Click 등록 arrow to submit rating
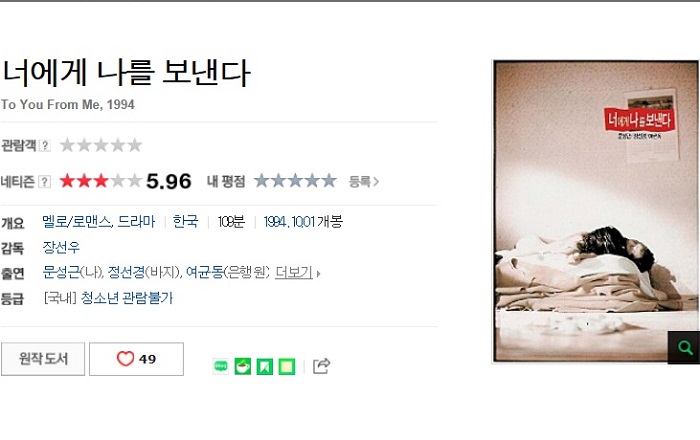The image size is (700, 440). tap(364, 182)
